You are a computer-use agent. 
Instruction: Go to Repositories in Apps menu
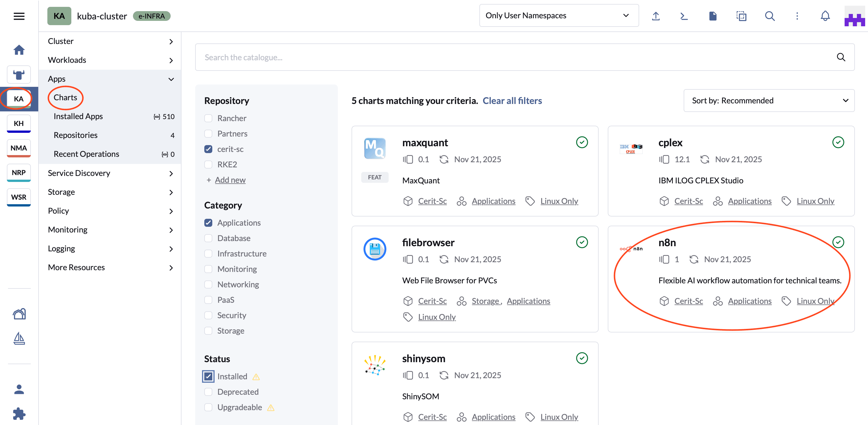(76, 135)
